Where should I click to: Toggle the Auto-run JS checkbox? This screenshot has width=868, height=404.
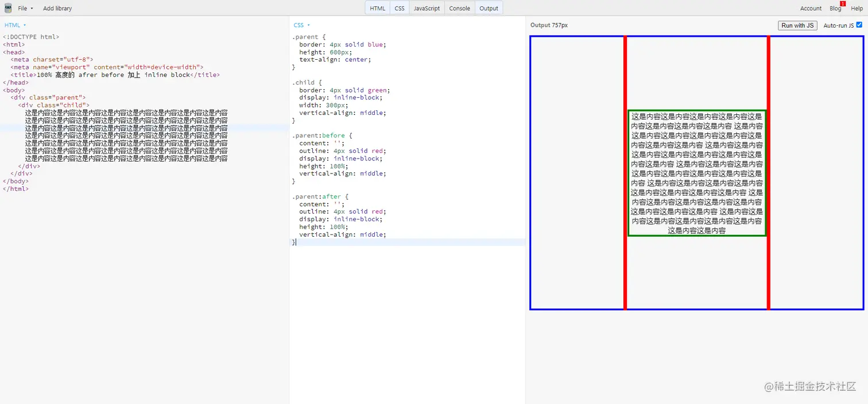coord(859,25)
